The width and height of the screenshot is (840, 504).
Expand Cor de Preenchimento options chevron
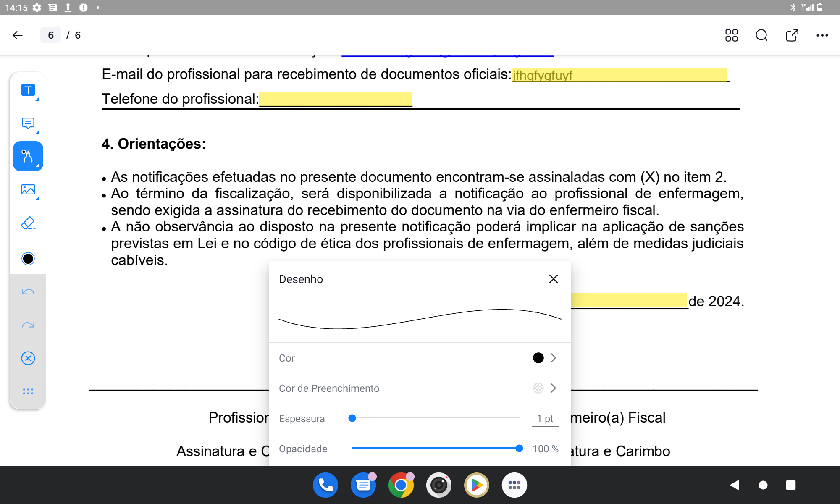click(x=553, y=388)
